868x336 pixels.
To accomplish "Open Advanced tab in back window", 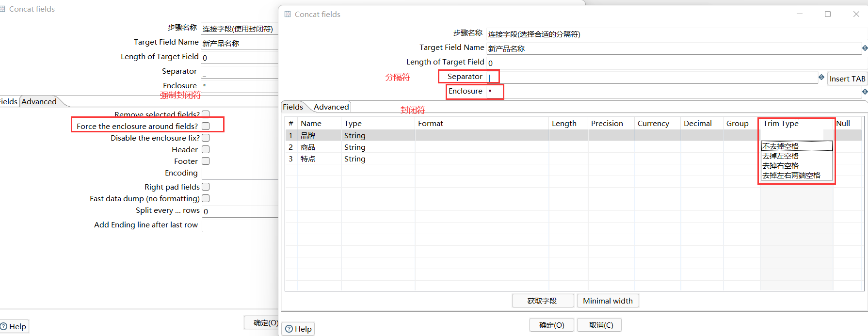I will pos(39,101).
